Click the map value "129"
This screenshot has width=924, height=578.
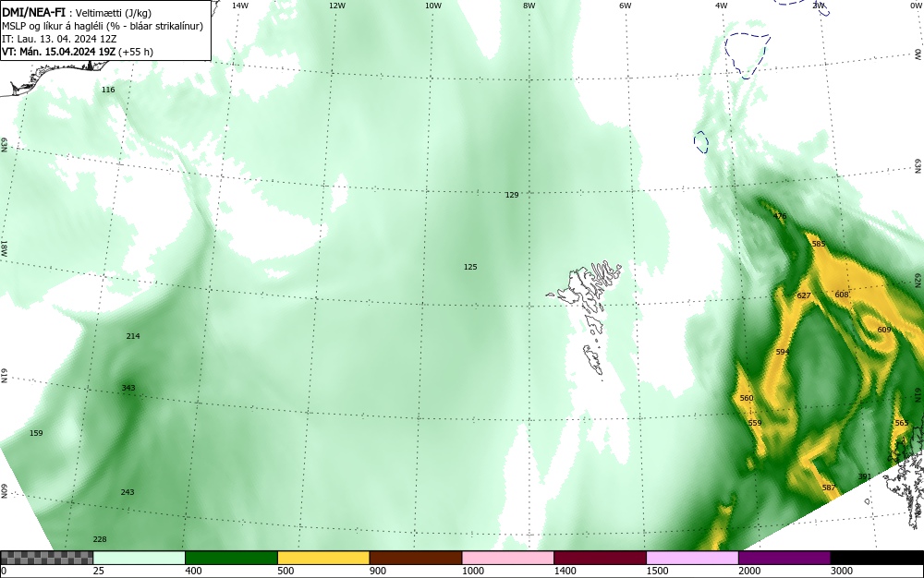(512, 195)
